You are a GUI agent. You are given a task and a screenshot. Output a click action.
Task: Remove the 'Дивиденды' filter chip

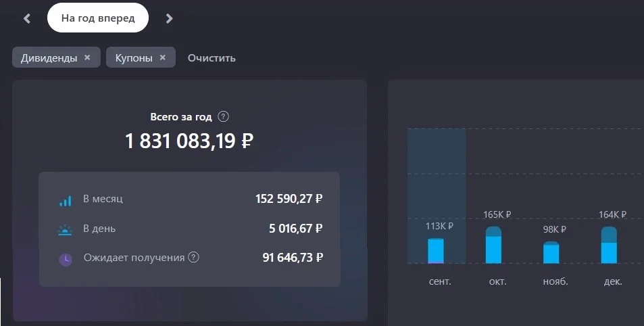coord(87,57)
